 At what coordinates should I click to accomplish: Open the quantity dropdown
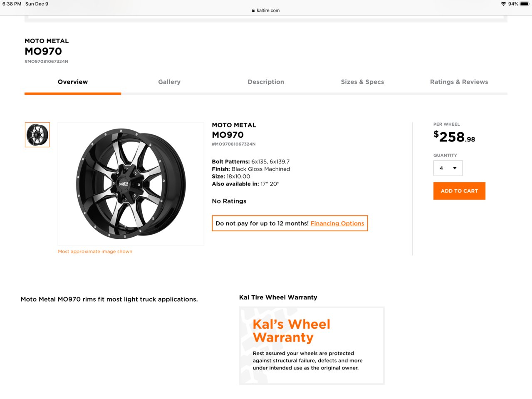point(448,168)
